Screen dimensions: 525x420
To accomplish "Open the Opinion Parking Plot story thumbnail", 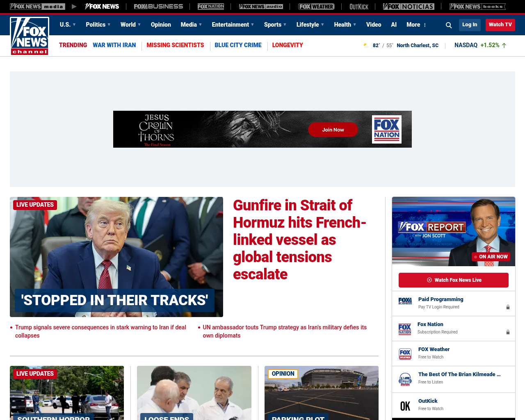I will (x=322, y=393).
